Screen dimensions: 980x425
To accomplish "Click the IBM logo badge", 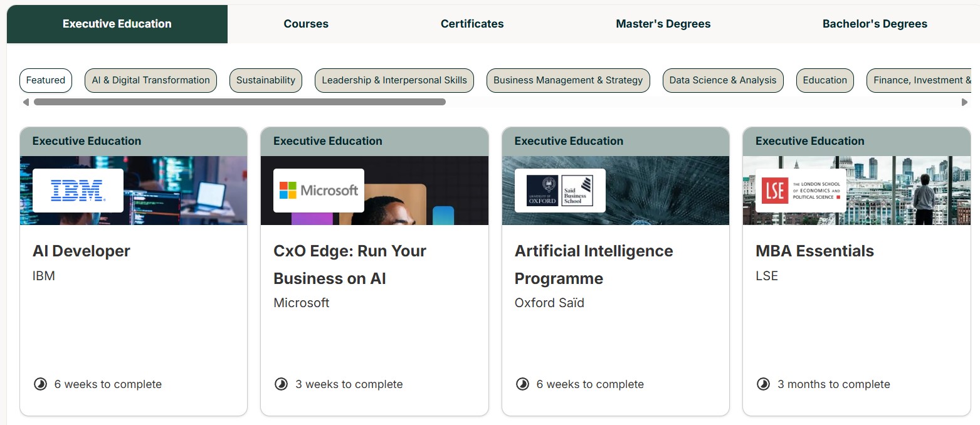I will click(x=78, y=191).
